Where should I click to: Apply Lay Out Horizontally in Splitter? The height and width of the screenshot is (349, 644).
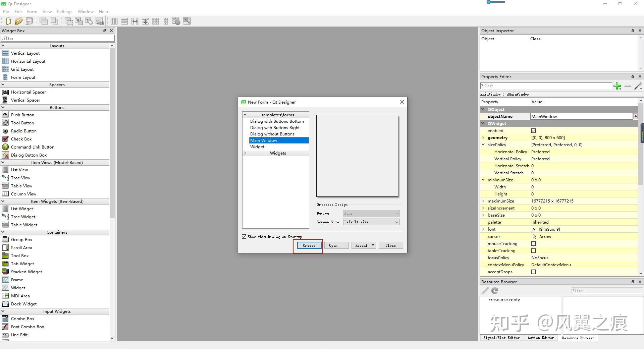pos(135,21)
